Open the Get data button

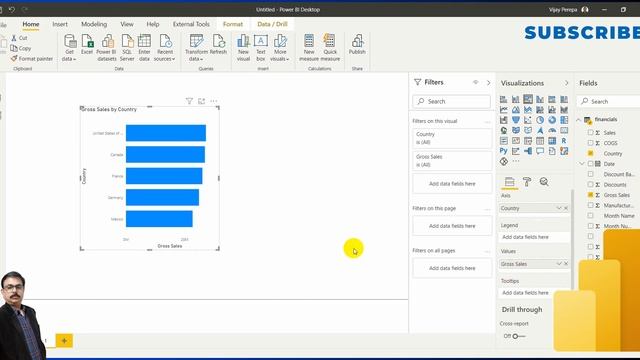[69, 47]
